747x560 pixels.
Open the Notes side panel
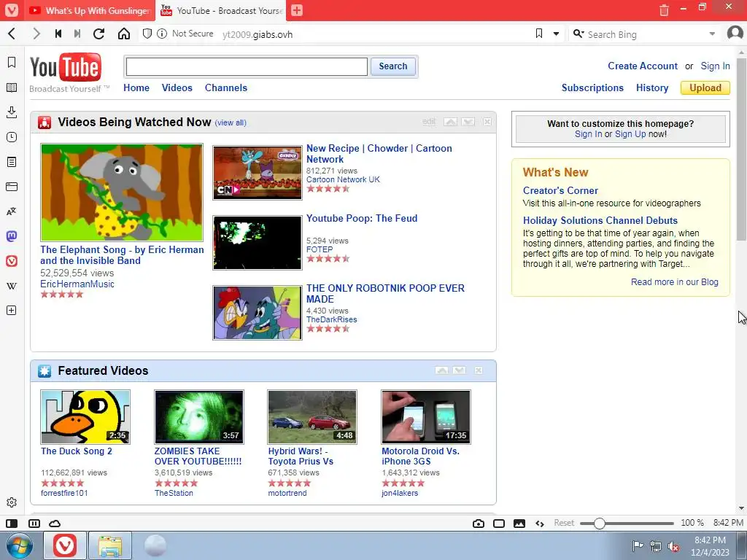(12, 162)
